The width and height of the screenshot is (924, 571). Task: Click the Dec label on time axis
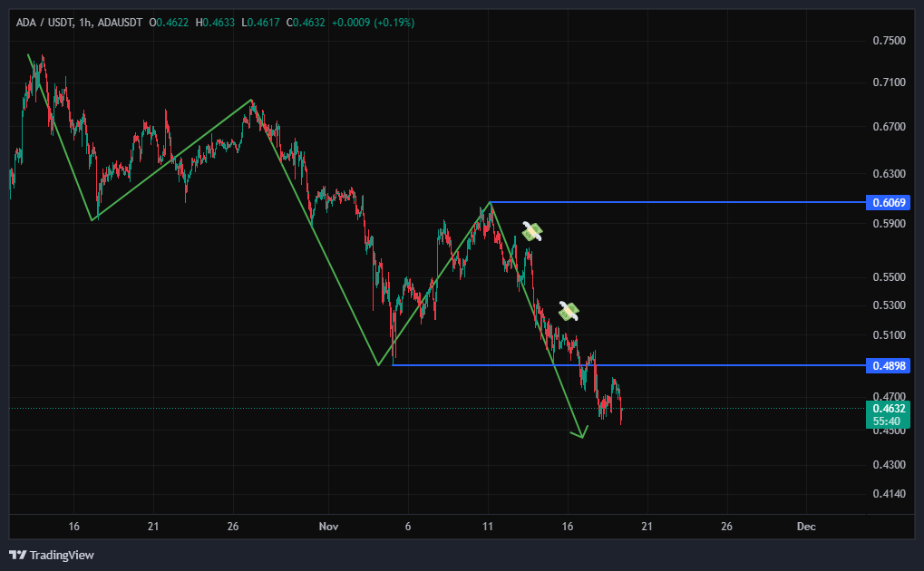pos(805,527)
